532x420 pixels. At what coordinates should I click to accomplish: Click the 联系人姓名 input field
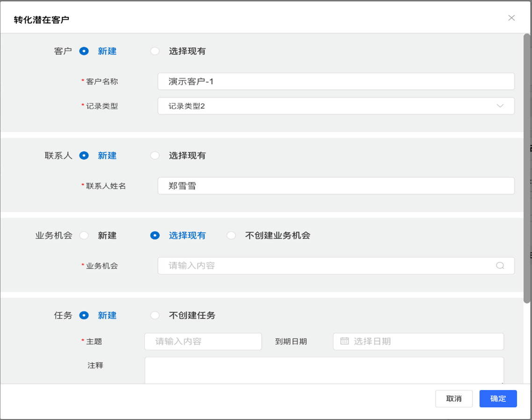pos(336,186)
